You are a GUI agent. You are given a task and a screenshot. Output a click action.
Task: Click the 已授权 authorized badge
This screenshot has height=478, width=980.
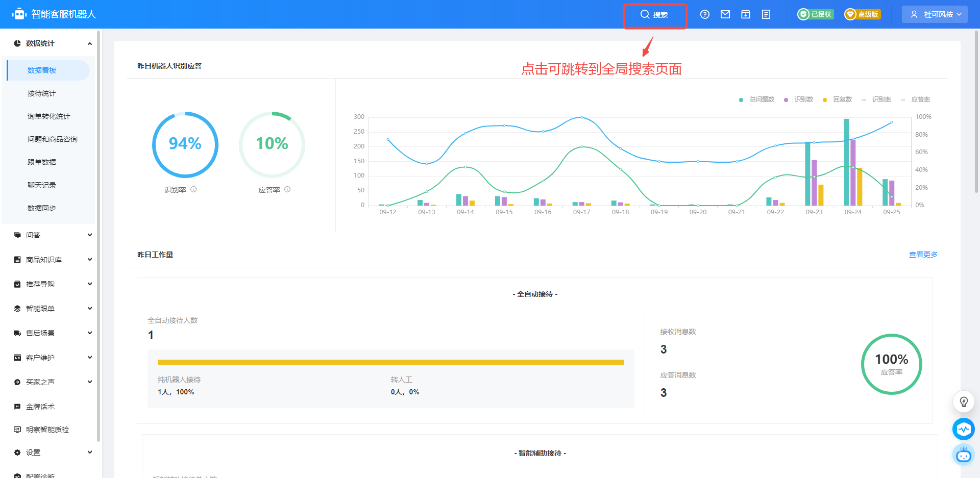coord(816,14)
